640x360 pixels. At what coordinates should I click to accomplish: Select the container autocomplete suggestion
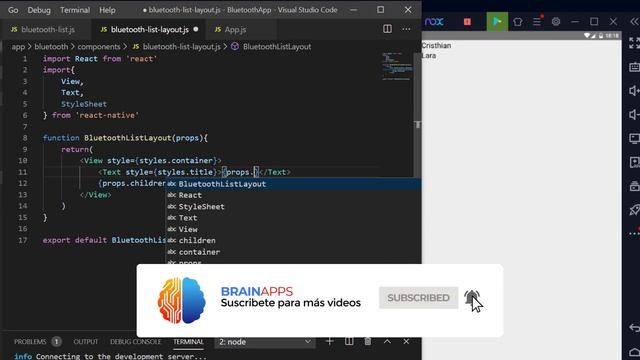[x=293, y=252]
